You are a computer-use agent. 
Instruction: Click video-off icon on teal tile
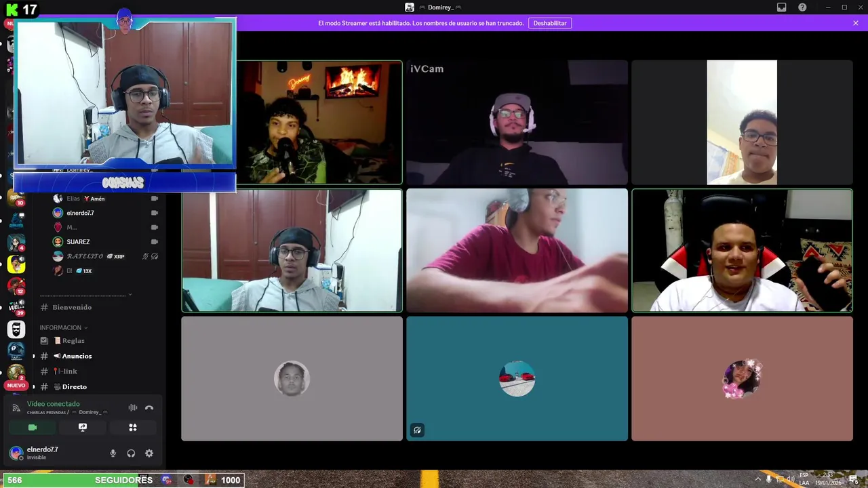(417, 430)
